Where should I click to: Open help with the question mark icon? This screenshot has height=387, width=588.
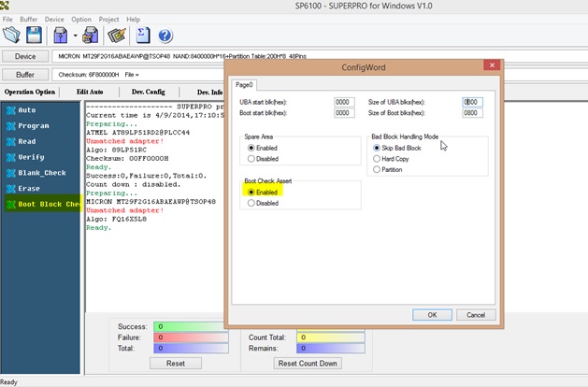click(x=165, y=36)
